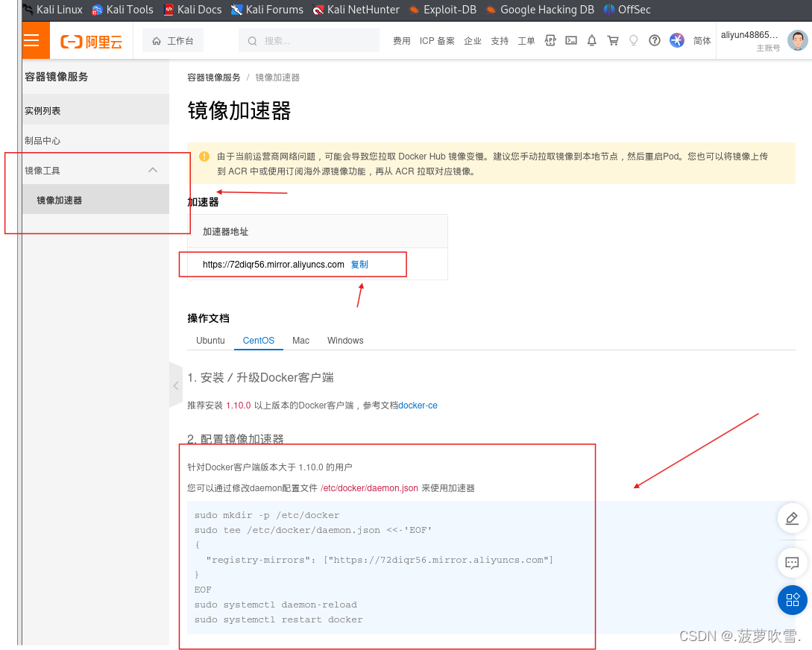
Task: Copy the accelerator address with 复制
Action: click(x=359, y=265)
